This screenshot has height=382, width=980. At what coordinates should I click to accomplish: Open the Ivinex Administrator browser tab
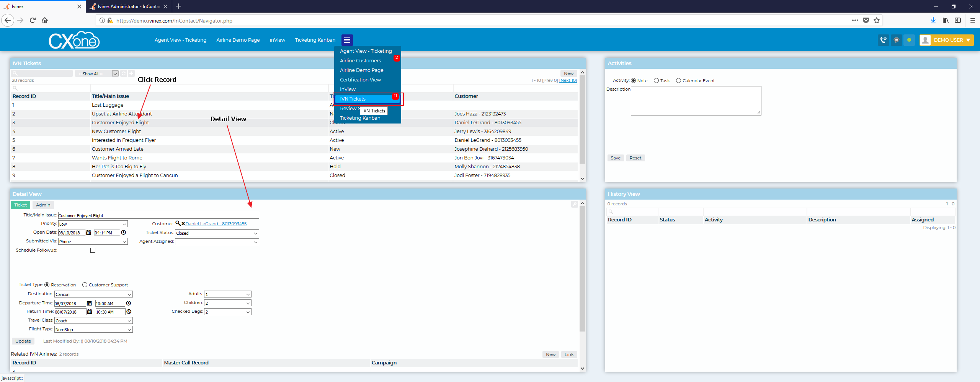(x=129, y=7)
